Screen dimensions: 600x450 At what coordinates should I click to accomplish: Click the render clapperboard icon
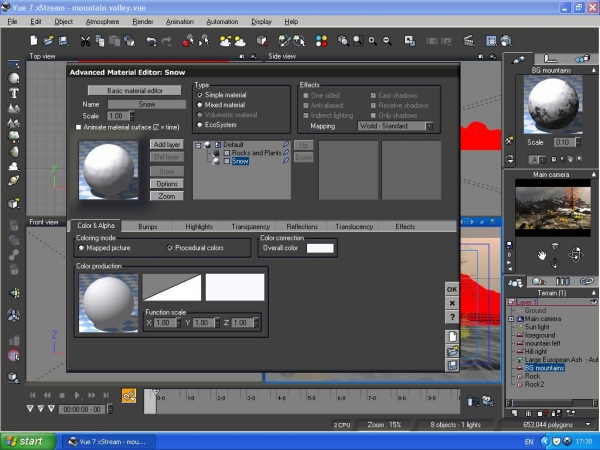tap(469, 41)
